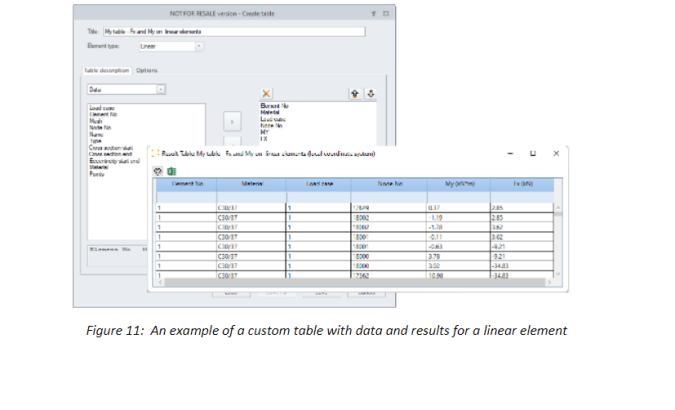Screen dimensions: 675x410
Task: Click into the Title input field
Action: click(x=234, y=31)
